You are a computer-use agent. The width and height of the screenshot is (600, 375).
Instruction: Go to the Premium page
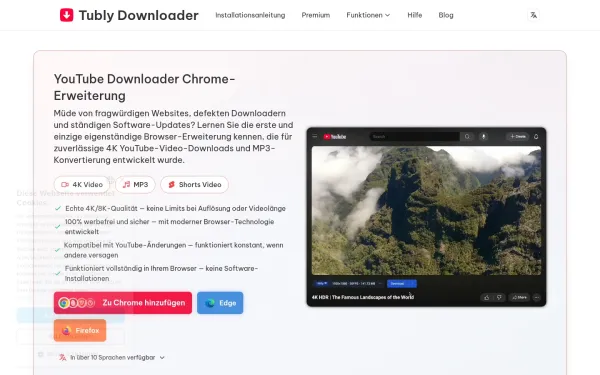[316, 15]
